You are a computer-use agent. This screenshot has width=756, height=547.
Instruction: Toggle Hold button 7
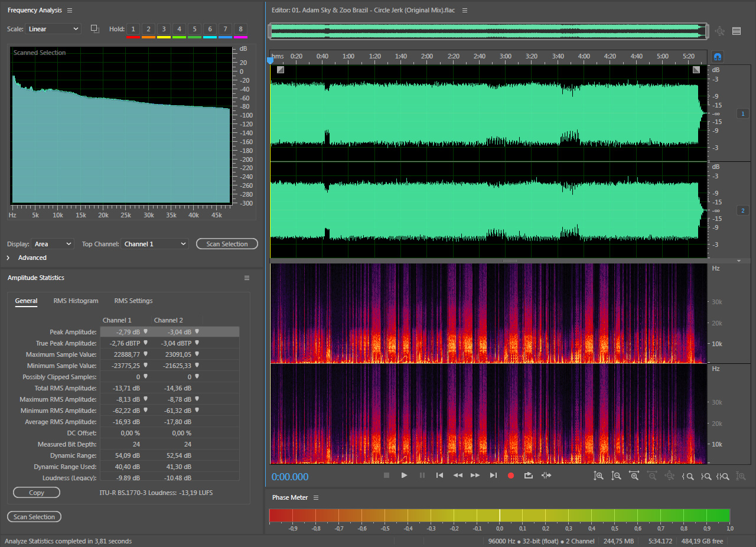pos(225,29)
